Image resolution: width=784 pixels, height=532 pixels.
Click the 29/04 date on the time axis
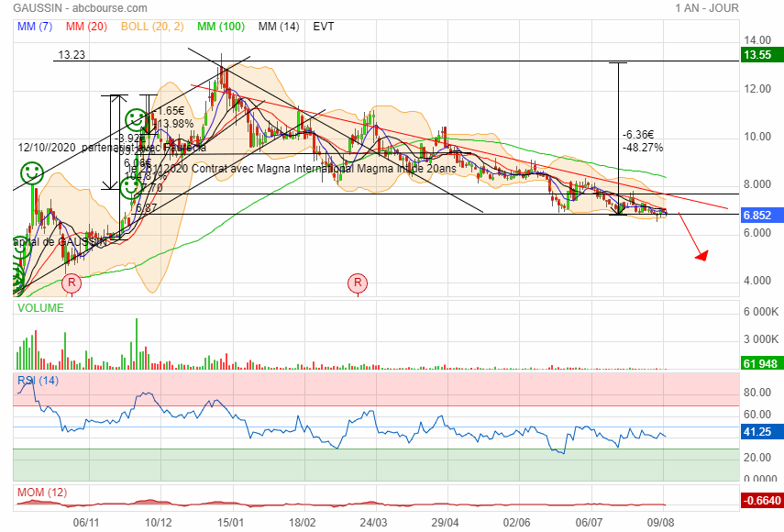446,523
